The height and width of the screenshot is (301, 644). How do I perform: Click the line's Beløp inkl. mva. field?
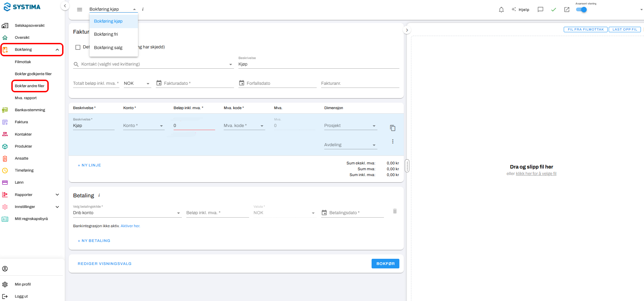194,126
